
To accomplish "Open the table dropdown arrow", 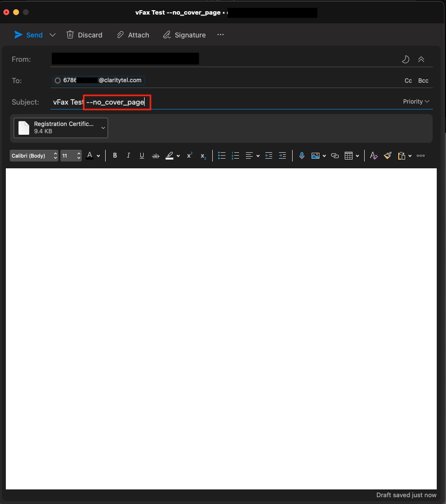I will [x=357, y=156].
